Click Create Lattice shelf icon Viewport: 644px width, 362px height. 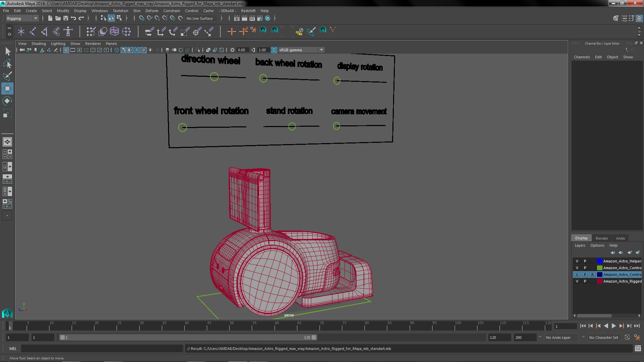coord(114,32)
